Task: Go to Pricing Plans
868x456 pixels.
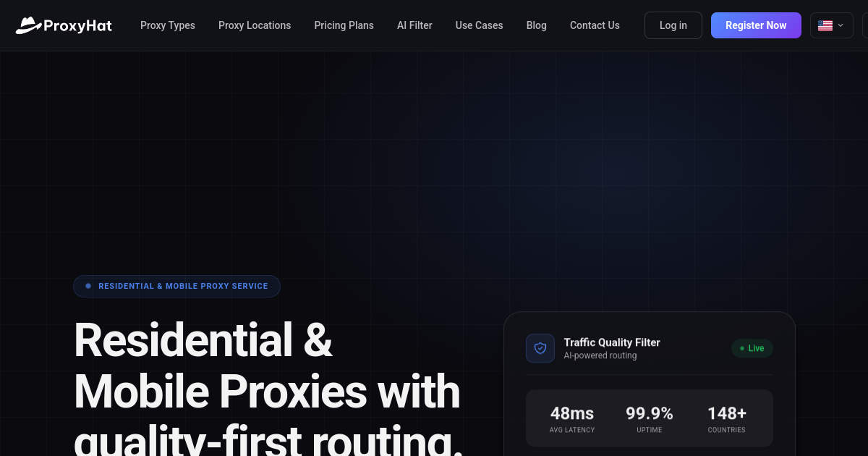Action: click(344, 25)
